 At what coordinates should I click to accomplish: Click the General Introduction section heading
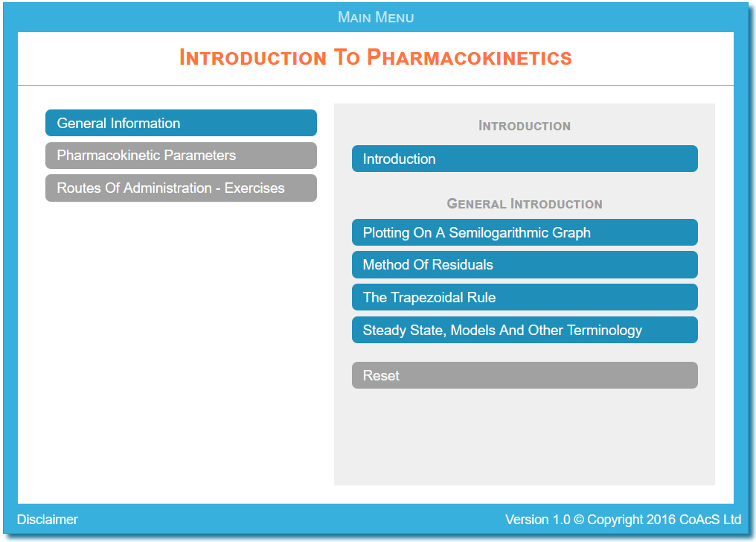(x=525, y=203)
